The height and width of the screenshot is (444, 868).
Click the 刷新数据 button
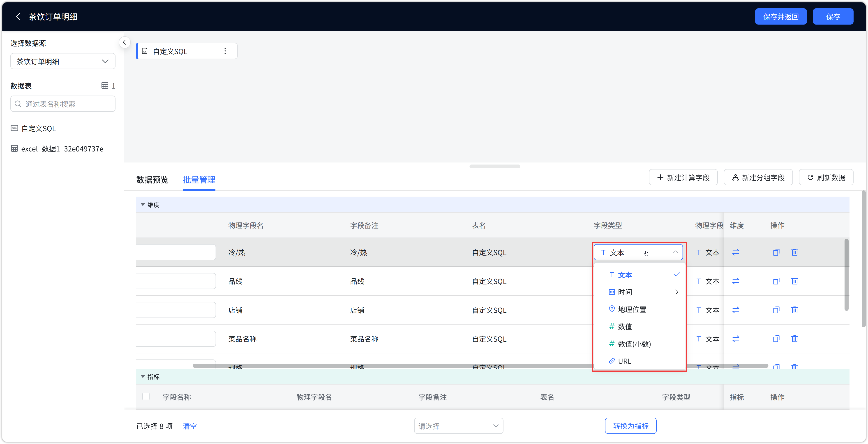(x=826, y=177)
